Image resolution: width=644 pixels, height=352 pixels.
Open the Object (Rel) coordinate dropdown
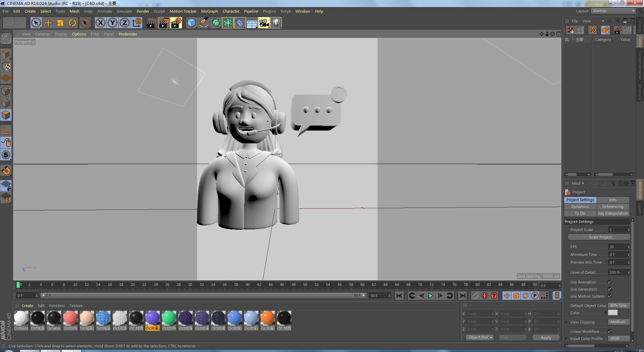point(480,338)
